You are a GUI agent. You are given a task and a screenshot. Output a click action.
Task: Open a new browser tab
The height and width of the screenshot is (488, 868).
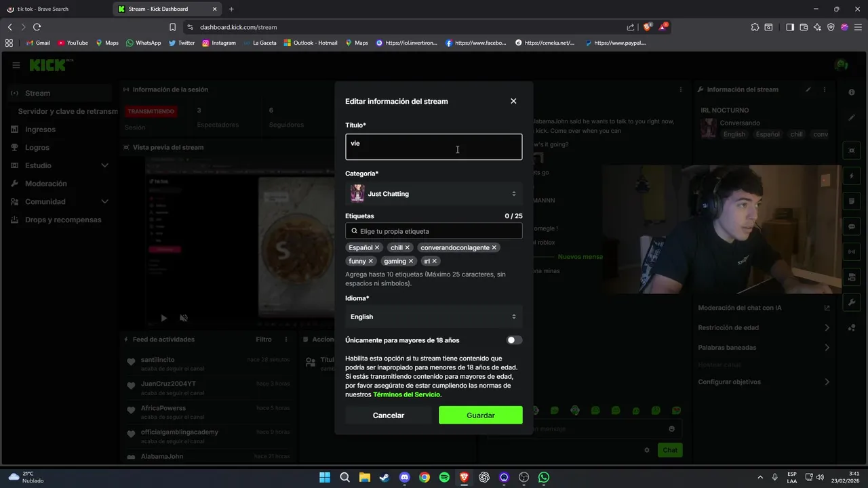[231, 9]
